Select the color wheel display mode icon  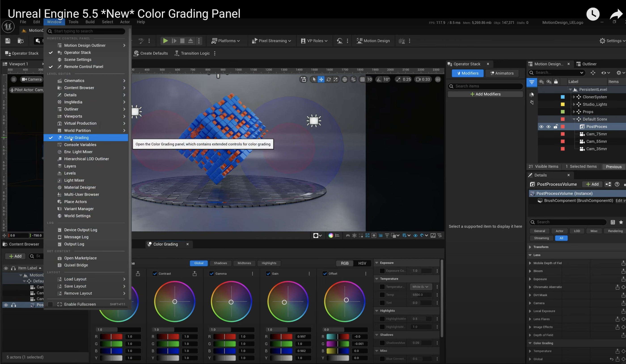[x=331, y=235]
